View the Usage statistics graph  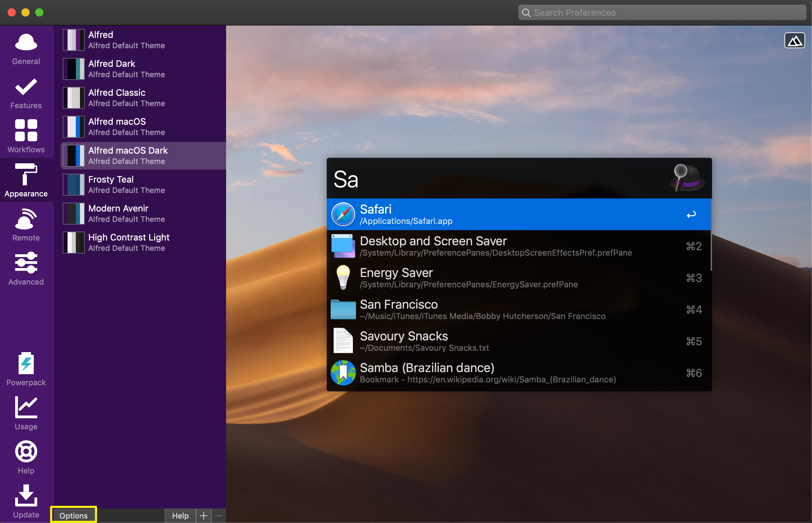pyautogui.click(x=26, y=413)
